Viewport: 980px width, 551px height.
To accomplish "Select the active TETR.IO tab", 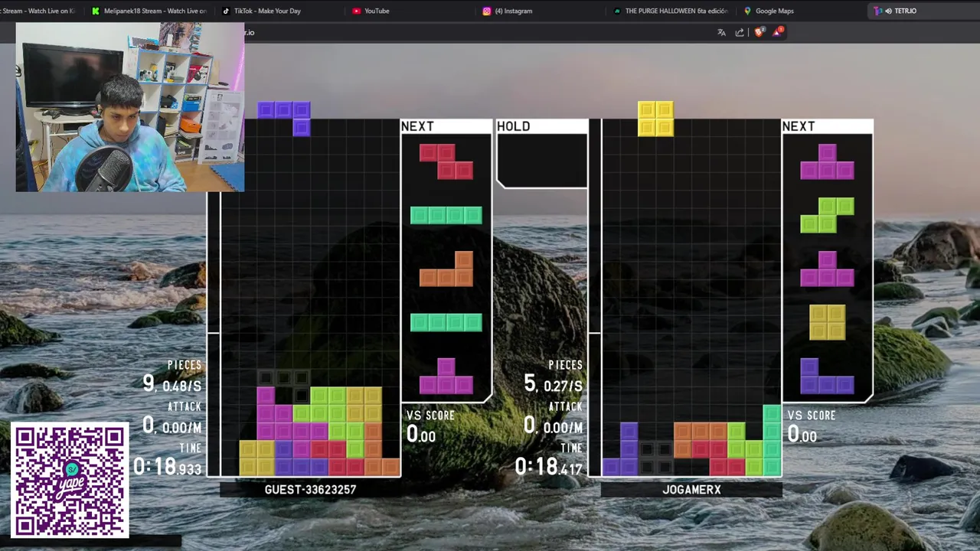I will pyautogui.click(x=923, y=11).
